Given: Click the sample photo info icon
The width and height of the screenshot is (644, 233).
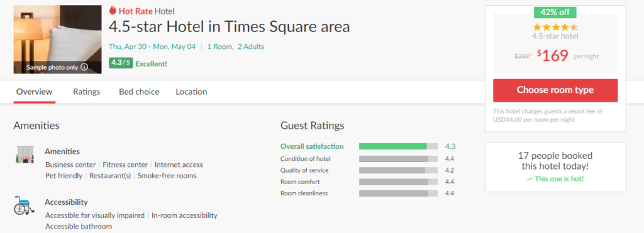Looking at the screenshot, I should click(84, 67).
